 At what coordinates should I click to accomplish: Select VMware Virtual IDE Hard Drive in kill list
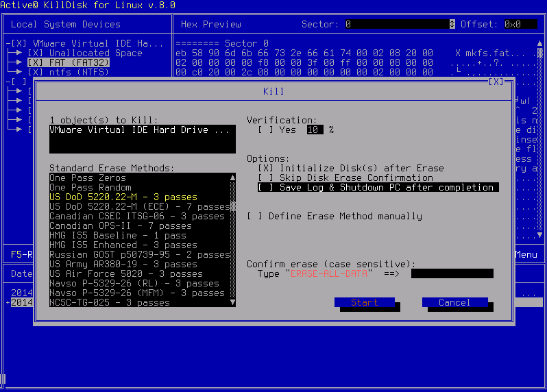(143, 130)
